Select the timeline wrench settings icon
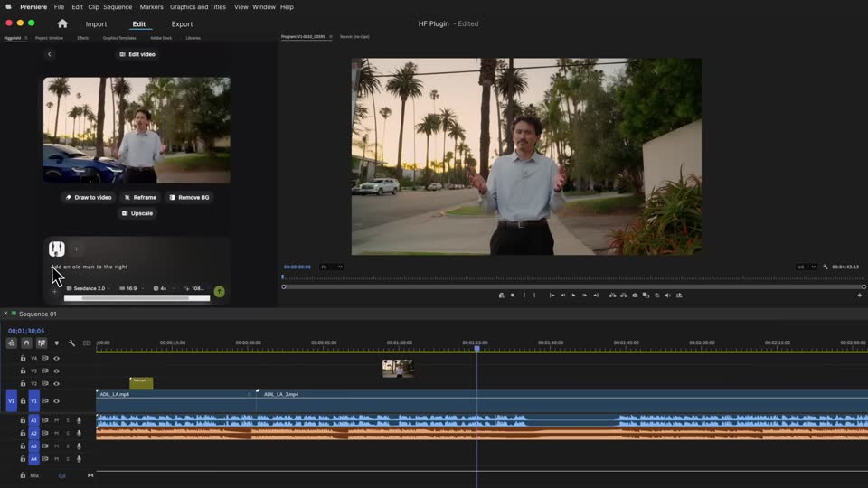The image size is (868, 488). [x=72, y=343]
